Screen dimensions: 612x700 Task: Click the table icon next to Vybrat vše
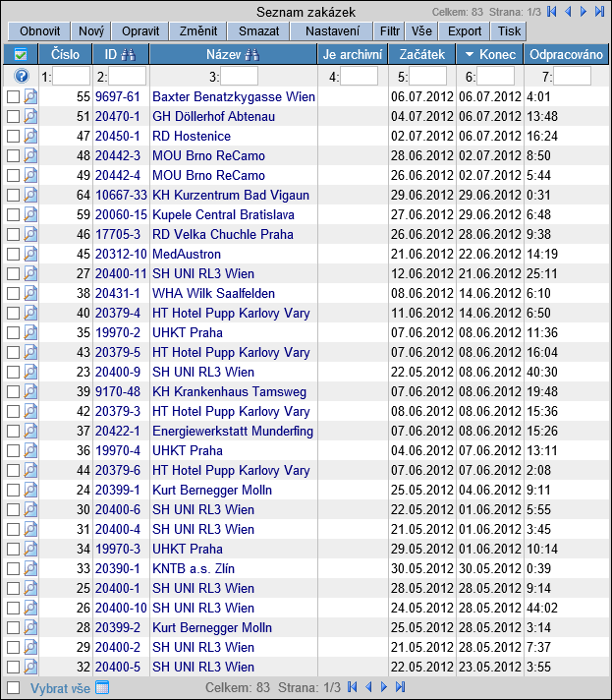pos(102,687)
